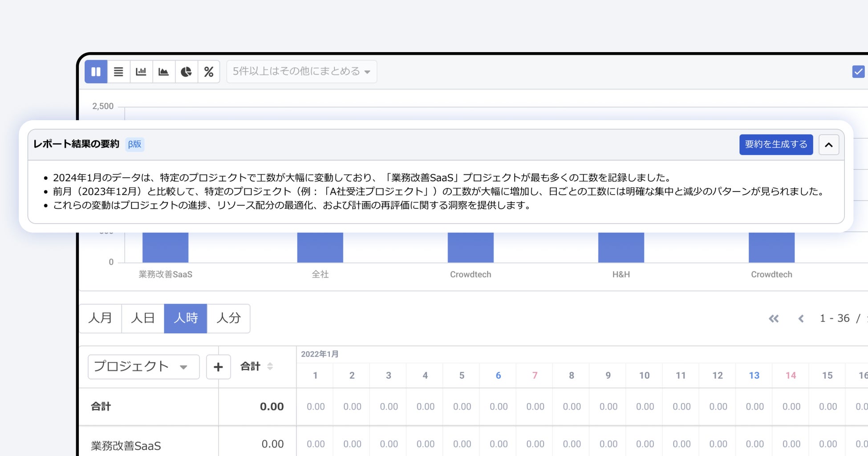868x456 pixels.
Task: Click the 業務改善SaaS bar in the chart
Action: click(x=165, y=248)
